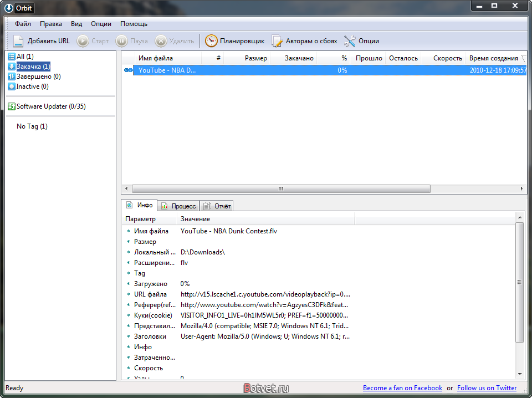Select Inactive (0) category
The width and height of the screenshot is (532, 398).
click(x=33, y=86)
